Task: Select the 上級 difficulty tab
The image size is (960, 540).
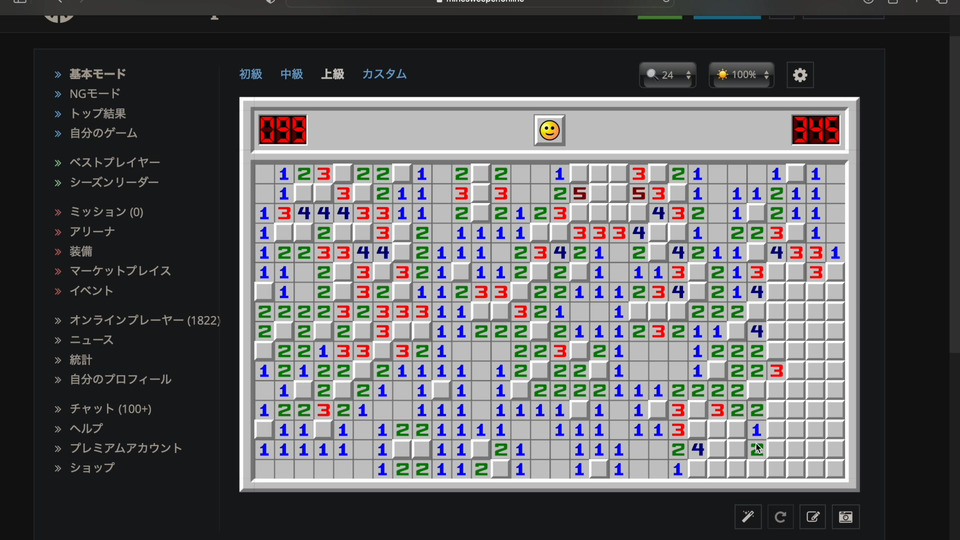Action: [x=332, y=74]
